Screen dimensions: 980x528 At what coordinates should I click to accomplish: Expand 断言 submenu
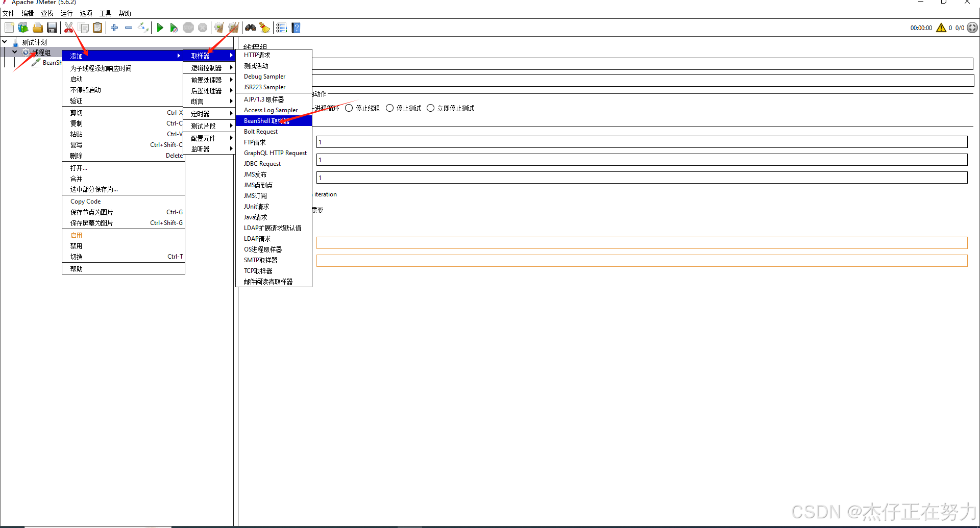pos(210,101)
